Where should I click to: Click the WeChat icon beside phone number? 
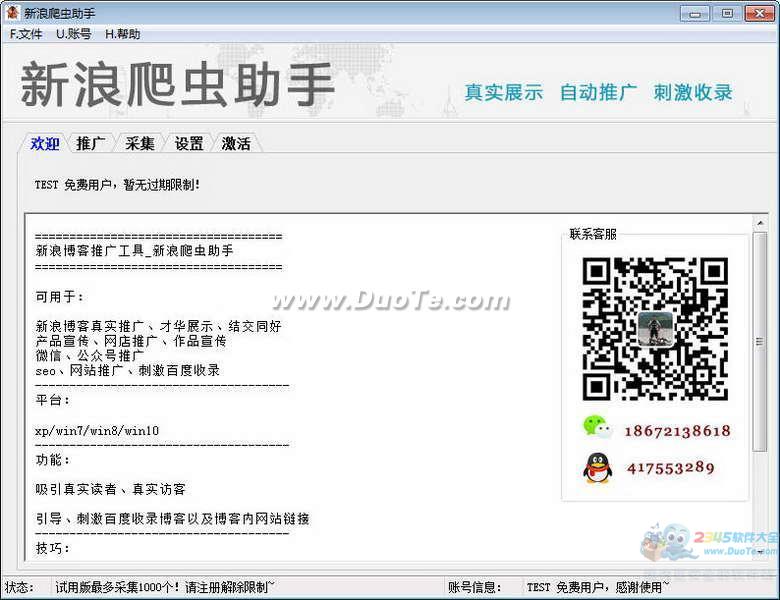click(x=597, y=427)
